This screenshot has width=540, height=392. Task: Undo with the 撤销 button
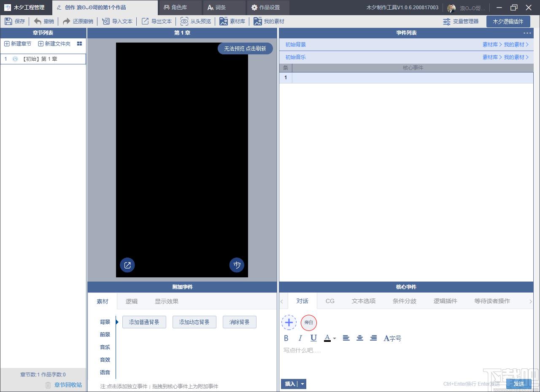44,21
